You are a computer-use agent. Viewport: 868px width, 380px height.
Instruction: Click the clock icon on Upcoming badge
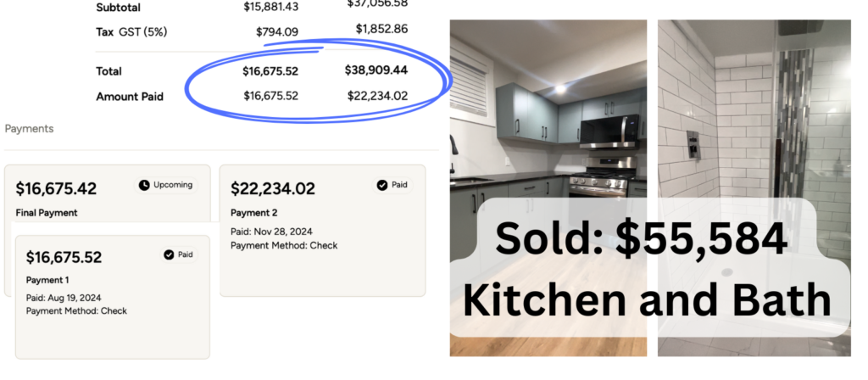[144, 185]
